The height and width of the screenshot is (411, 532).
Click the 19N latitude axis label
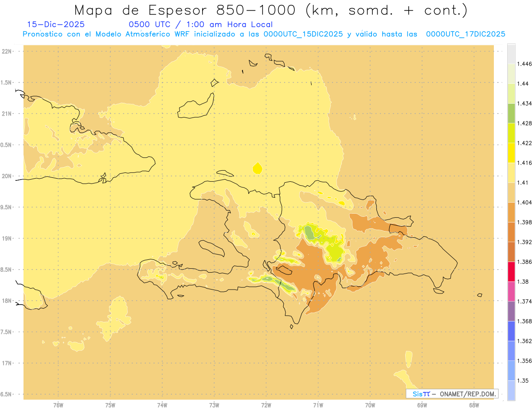(7, 238)
